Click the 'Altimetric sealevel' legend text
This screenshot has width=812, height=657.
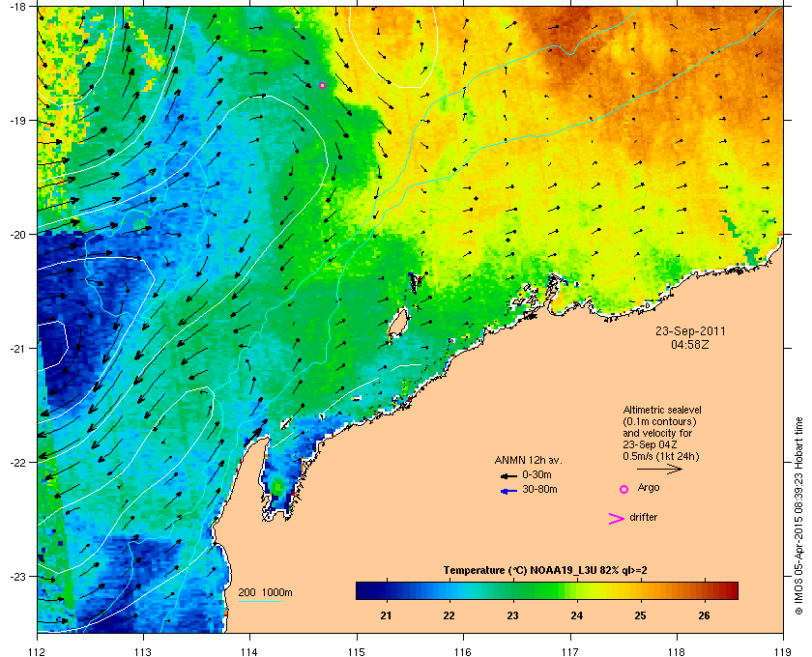(662, 410)
